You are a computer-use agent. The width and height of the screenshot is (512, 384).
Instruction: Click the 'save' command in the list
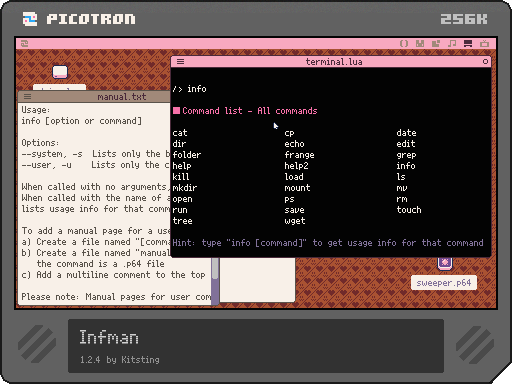point(294,210)
